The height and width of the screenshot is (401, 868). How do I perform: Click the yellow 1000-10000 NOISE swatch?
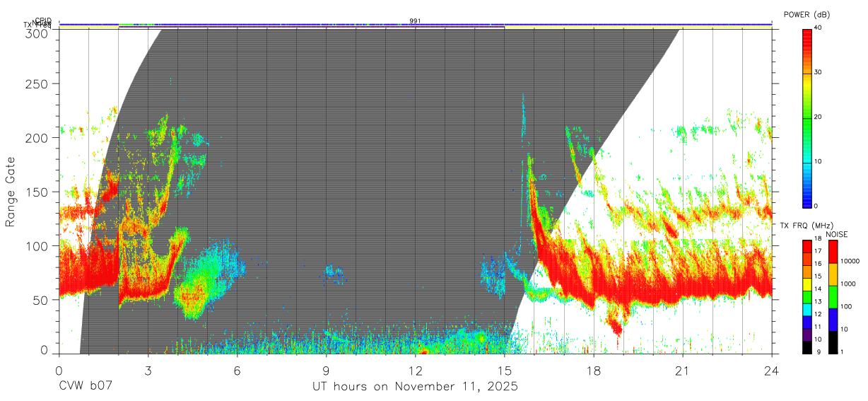click(833, 274)
